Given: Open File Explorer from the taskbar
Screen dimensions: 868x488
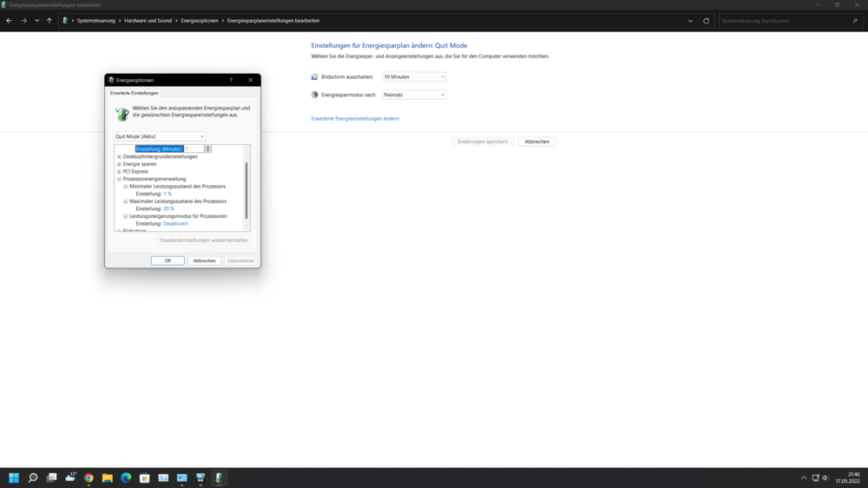Looking at the screenshot, I should pyautogui.click(x=108, y=478).
